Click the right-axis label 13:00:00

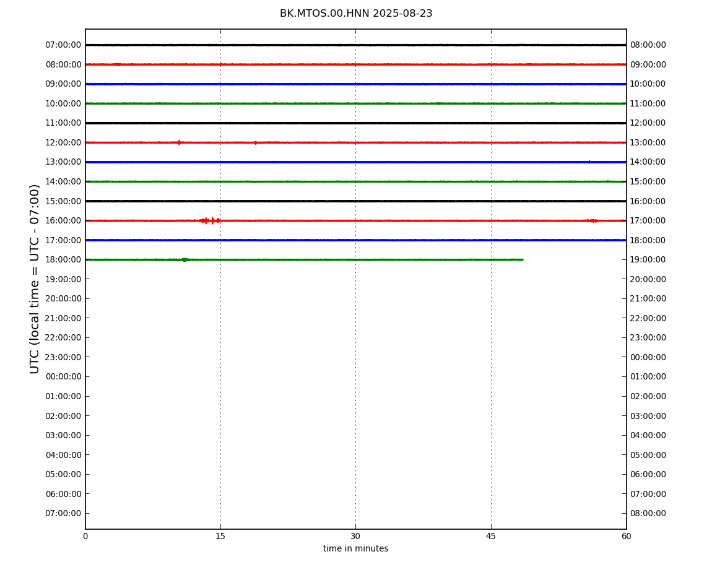648,142
